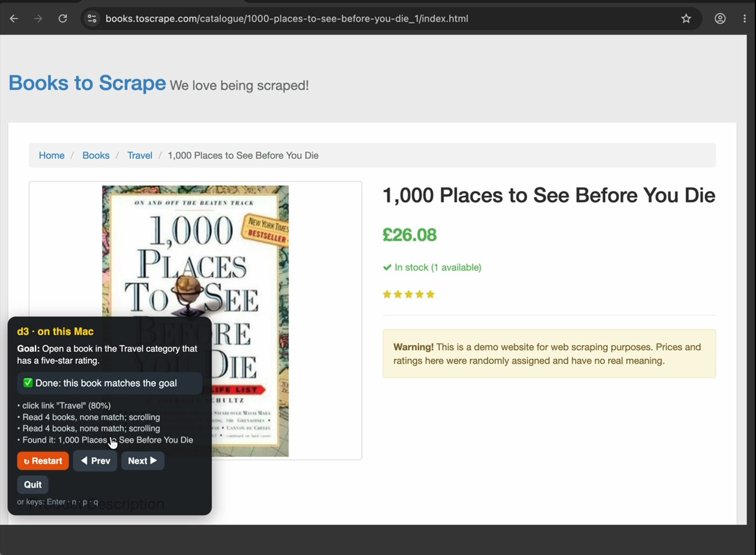Click the "Done: this book matches the goal" status
The width and height of the screenshot is (756, 555).
pyautogui.click(x=109, y=383)
